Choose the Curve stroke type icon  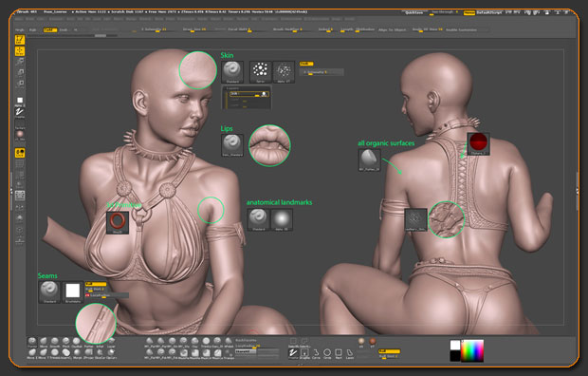tap(316, 354)
